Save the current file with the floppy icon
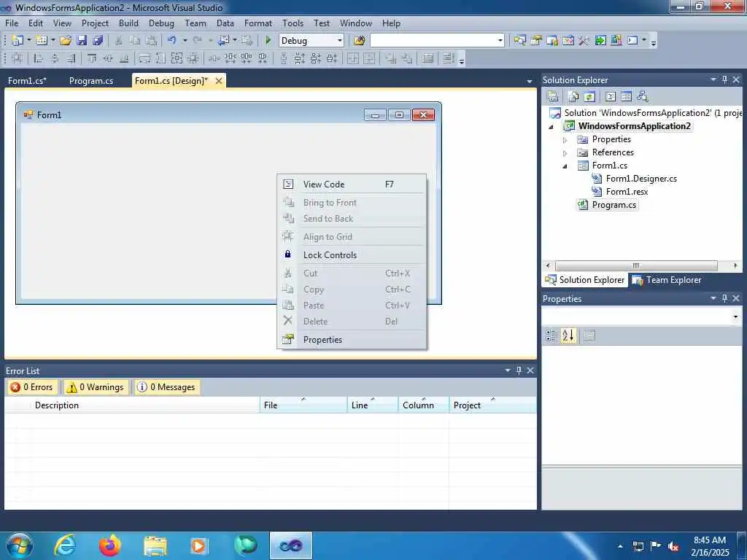Viewport: 747px width, 560px height. [82, 41]
